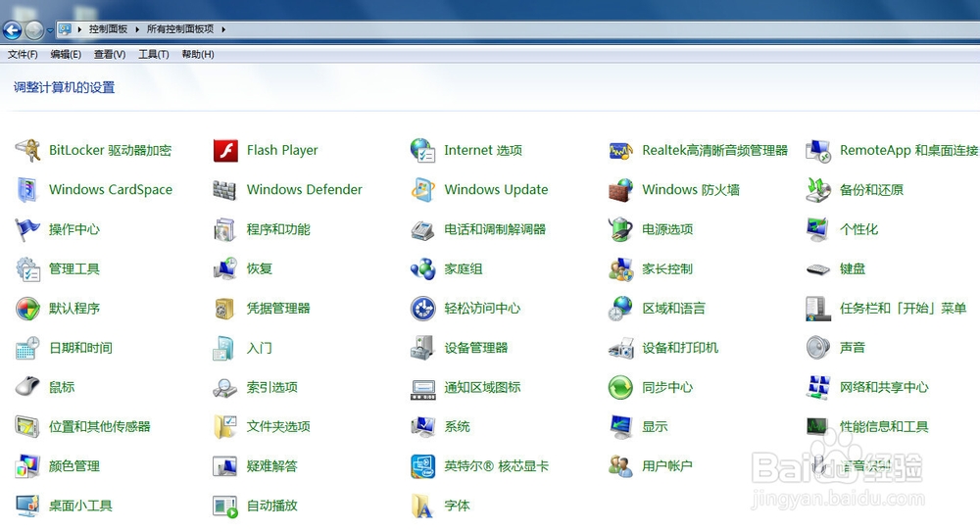Click the 用户帐户 icon

(x=620, y=466)
